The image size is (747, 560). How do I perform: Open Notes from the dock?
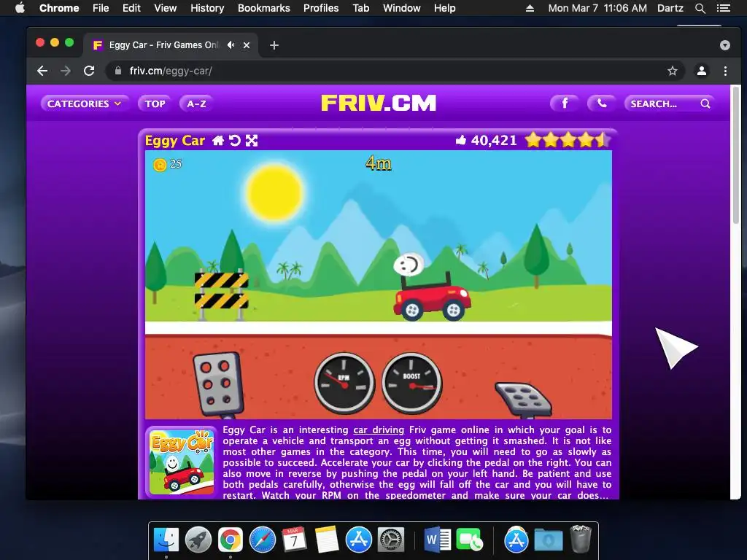[x=327, y=540]
